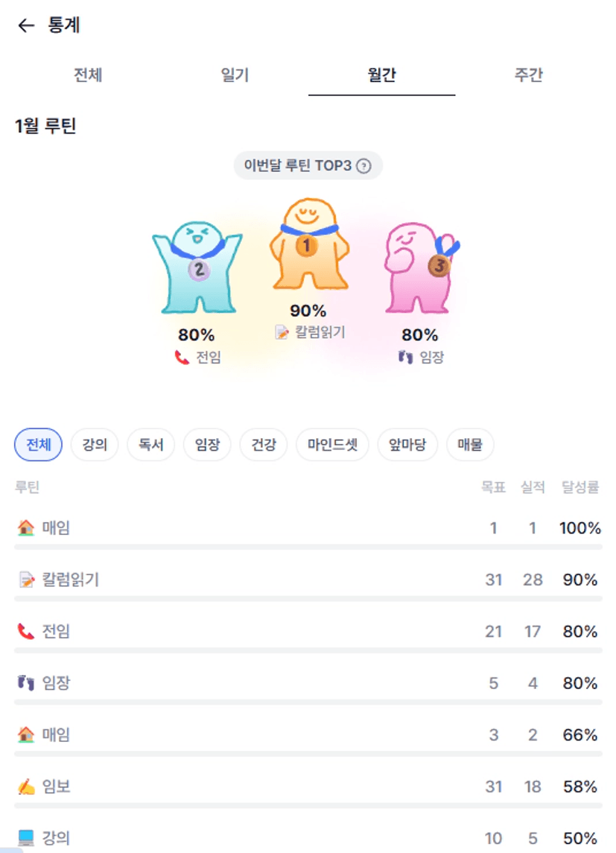The width and height of the screenshot is (616, 853).
Task: Click the writing hand icon beside 임보
Action: pos(26,787)
